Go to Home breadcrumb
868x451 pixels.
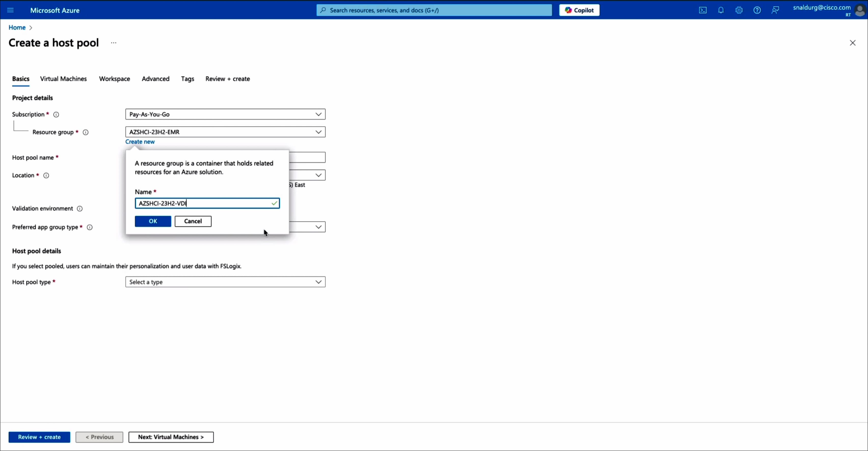click(x=17, y=28)
